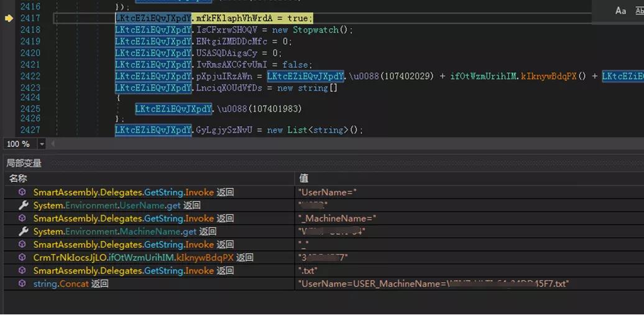
Task: Click the cube icon beside CrmTrNkIocsJjLO.ifOtWzmUrihIM.kIknywBdqPX
Action: pos(23,258)
